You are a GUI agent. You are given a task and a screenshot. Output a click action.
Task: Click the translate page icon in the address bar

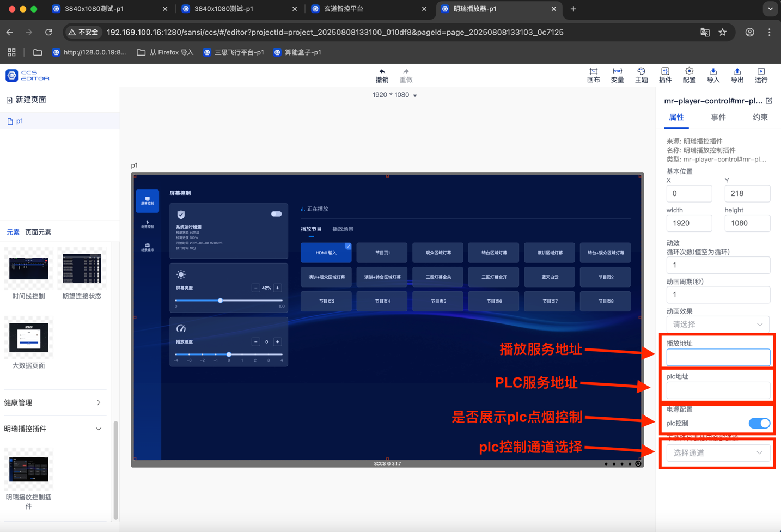click(x=705, y=32)
